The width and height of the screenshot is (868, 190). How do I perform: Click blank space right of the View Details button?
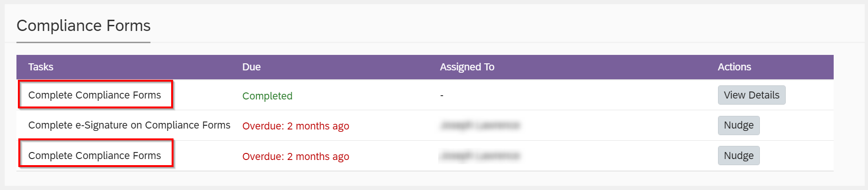tap(809, 95)
